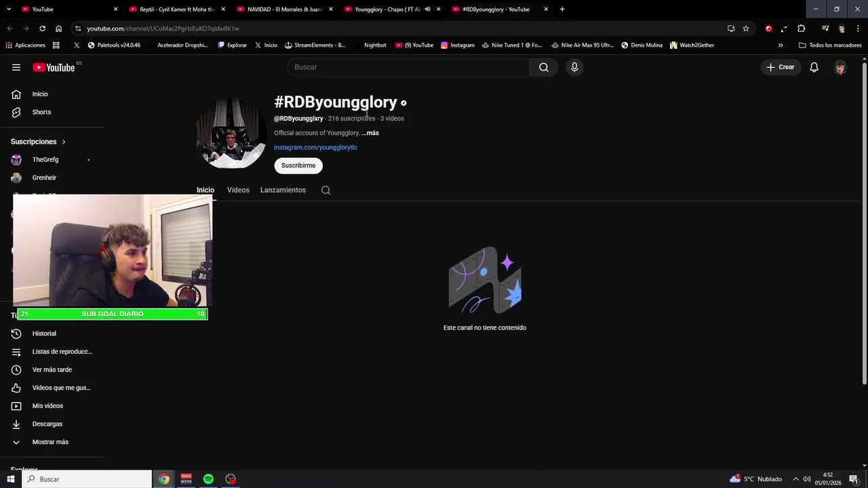Viewport: 868px width, 488px height.
Task: Click the YouTube logo
Action: tap(54, 67)
